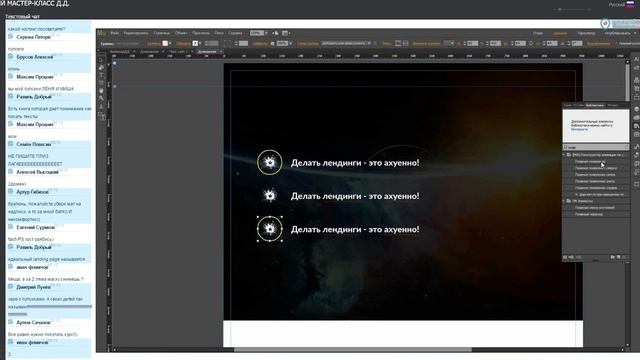Viewport: 640px width, 360px height.
Task: Click chat user Дмитрий Лунёв
Action: click(x=33, y=287)
